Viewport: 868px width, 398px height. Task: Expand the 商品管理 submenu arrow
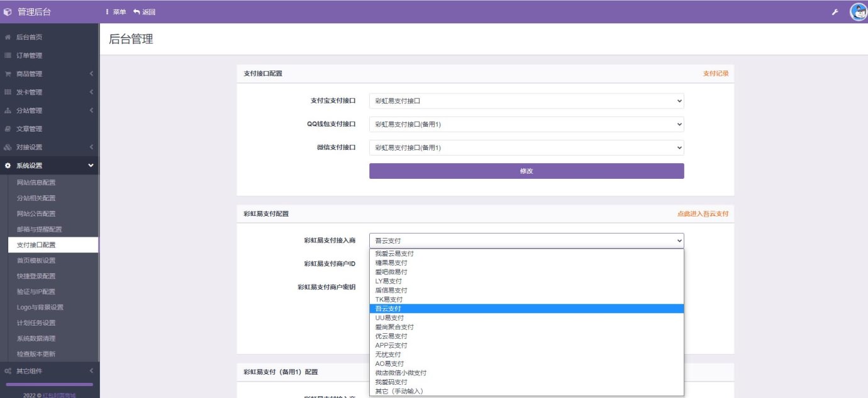point(91,74)
